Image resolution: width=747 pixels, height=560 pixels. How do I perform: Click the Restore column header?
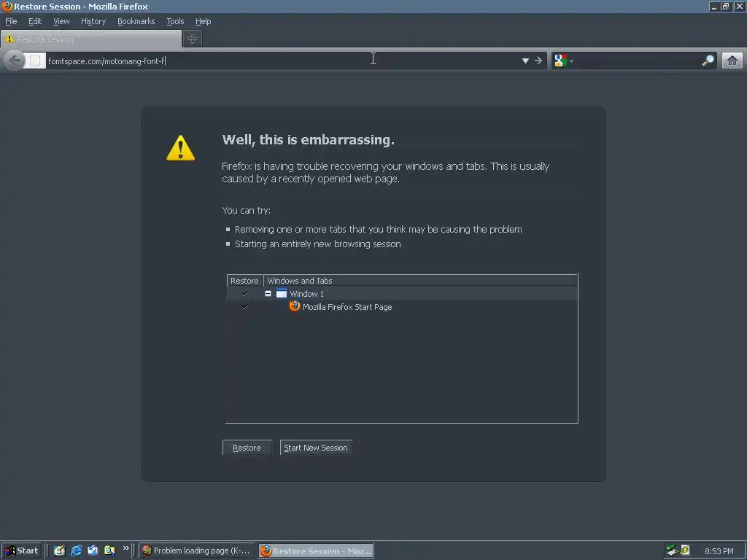(245, 281)
